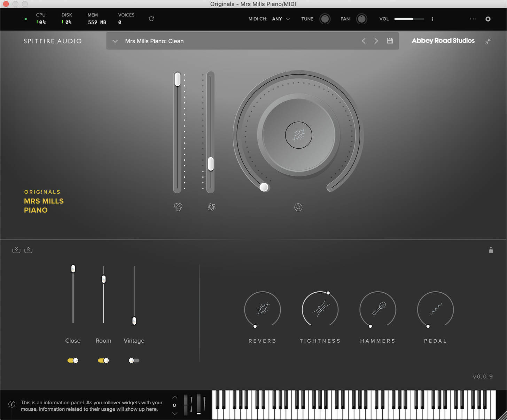This screenshot has width=507, height=420.
Task: Click the REVERB knob
Action: 263,309
